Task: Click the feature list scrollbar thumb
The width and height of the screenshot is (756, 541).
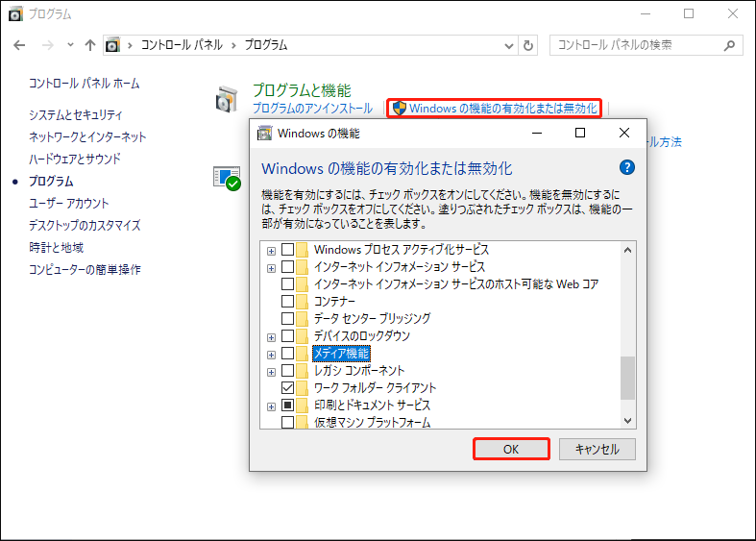Action: 627,378
